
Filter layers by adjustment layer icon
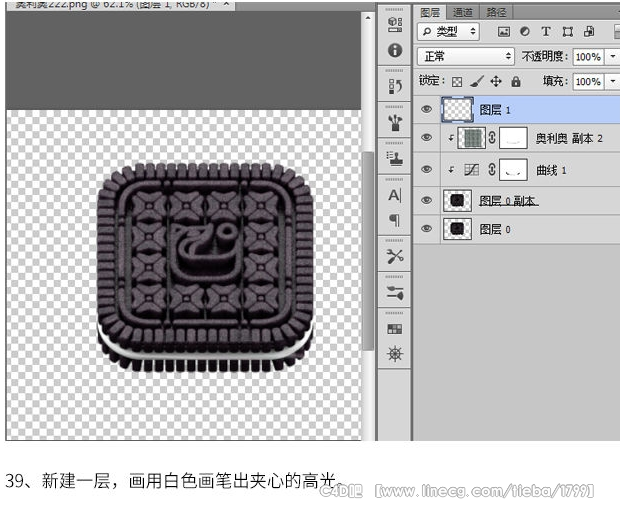(525, 32)
